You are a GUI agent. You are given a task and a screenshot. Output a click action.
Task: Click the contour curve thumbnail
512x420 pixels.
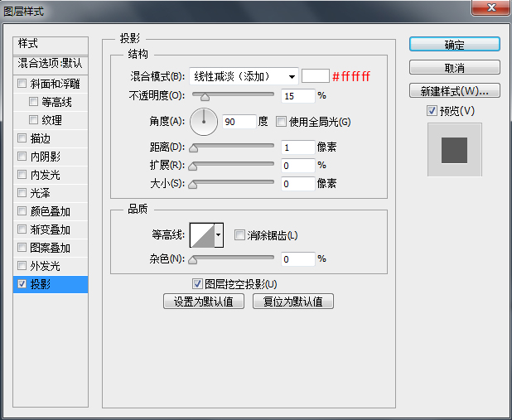click(x=202, y=235)
